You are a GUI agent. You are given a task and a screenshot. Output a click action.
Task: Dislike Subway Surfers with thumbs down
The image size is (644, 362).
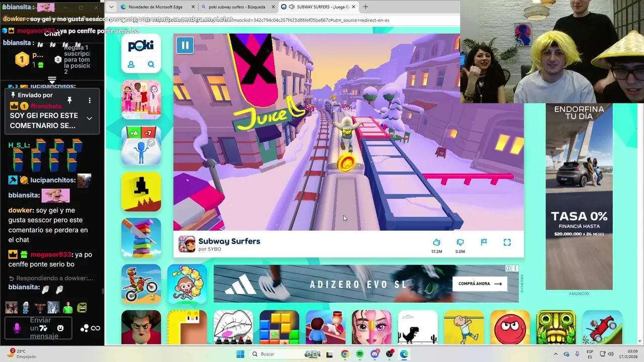(460, 242)
